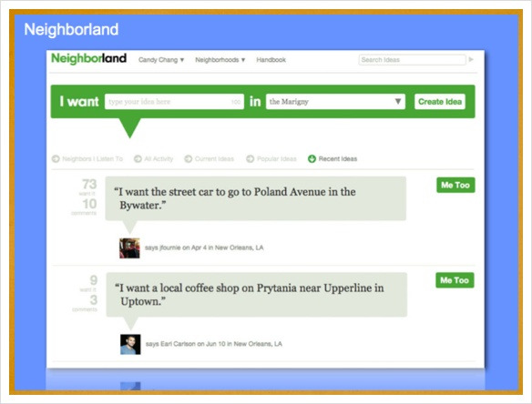Select the All Activity filter

click(x=154, y=158)
